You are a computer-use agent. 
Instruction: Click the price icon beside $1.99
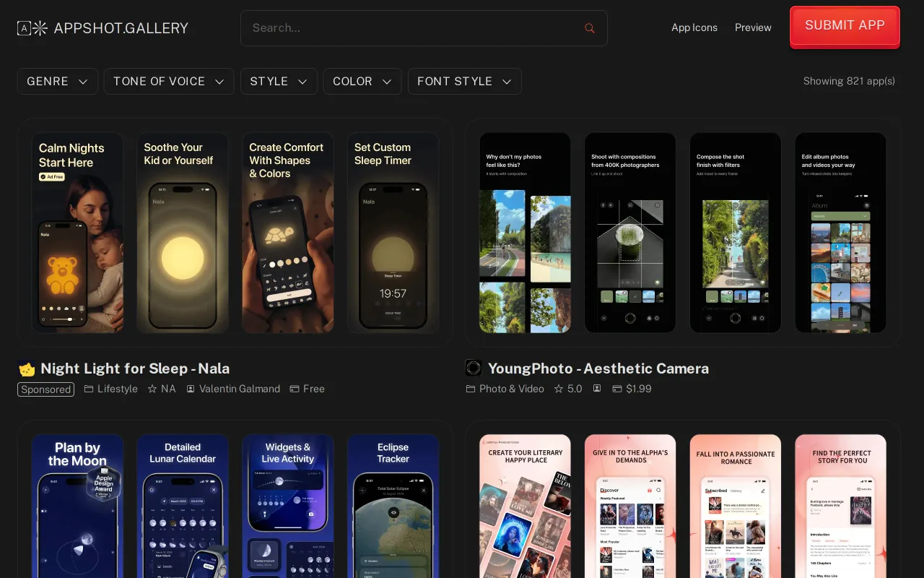tap(617, 389)
